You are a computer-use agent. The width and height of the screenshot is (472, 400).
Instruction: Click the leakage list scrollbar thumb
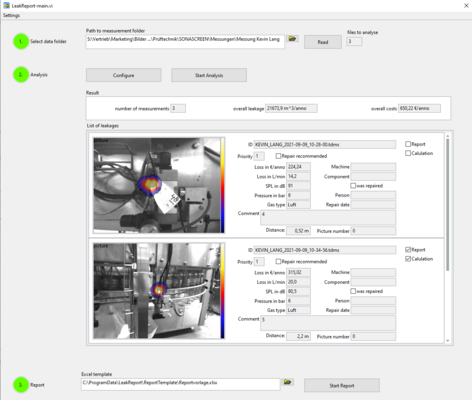pos(448,204)
